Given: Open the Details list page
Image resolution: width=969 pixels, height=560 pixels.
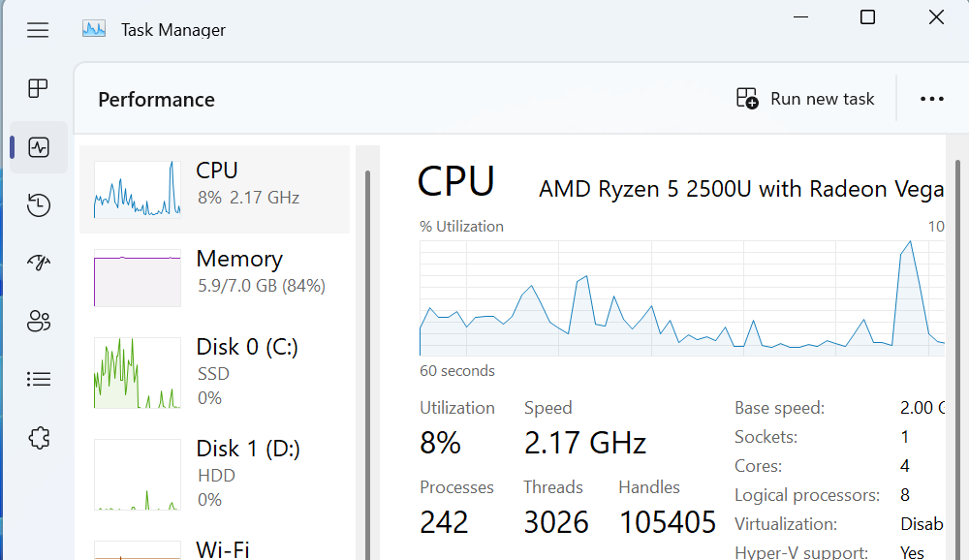Looking at the screenshot, I should (39, 379).
